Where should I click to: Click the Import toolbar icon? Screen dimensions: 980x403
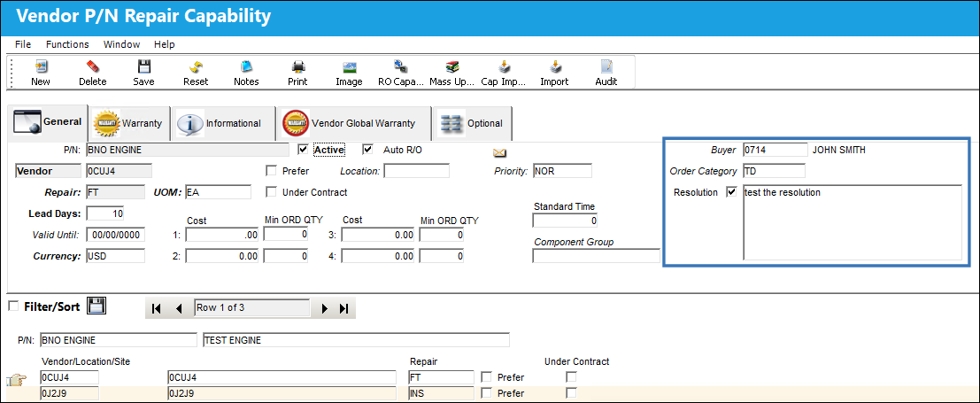coord(554,67)
